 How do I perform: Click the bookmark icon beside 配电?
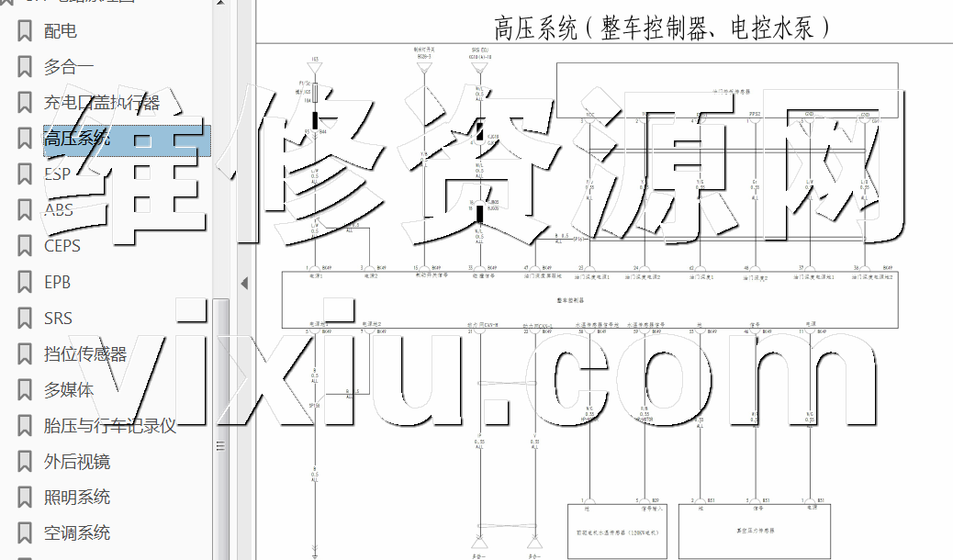coord(25,31)
